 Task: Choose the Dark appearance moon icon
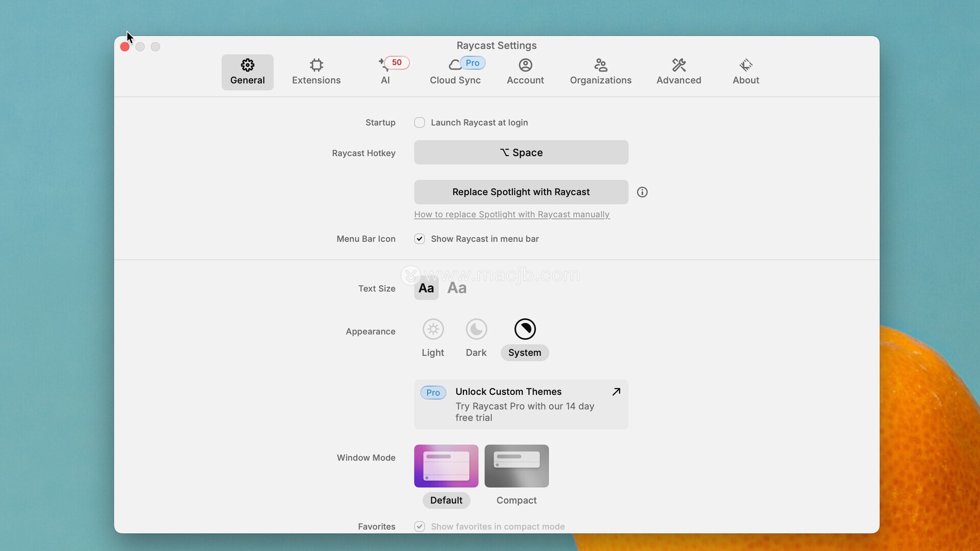coord(476,329)
